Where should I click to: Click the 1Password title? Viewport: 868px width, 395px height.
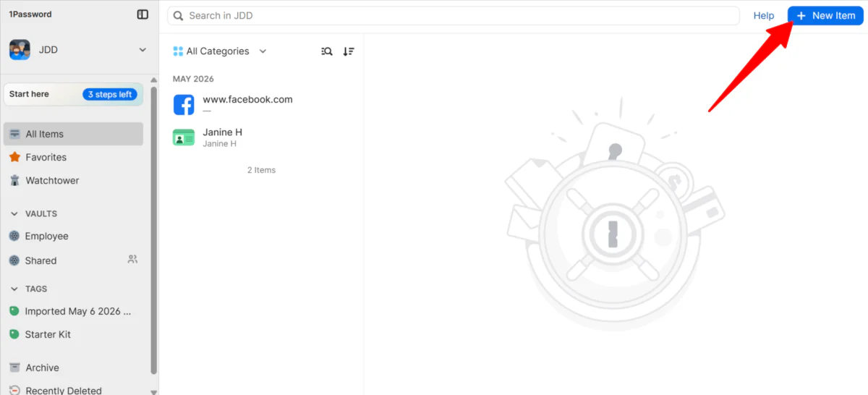(x=30, y=14)
